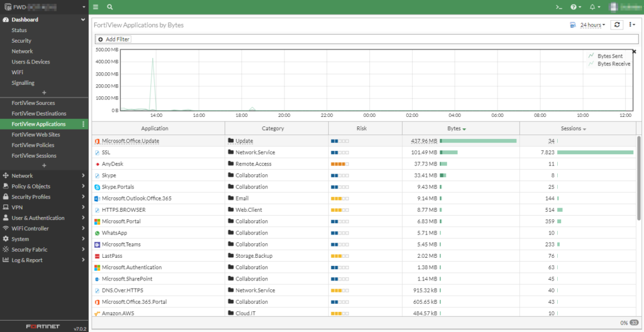The width and height of the screenshot is (644, 332).
Task: Select the Microsoft.Teams application icon
Action: 97,245
